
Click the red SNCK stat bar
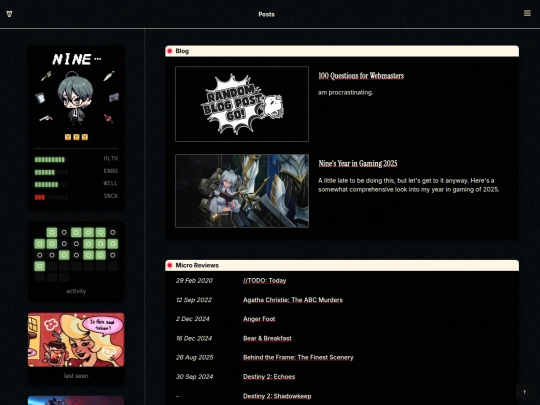(x=51, y=197)
